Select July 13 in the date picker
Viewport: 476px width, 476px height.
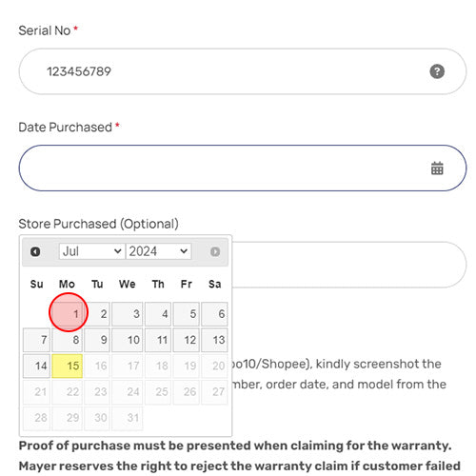click(214, 340)
